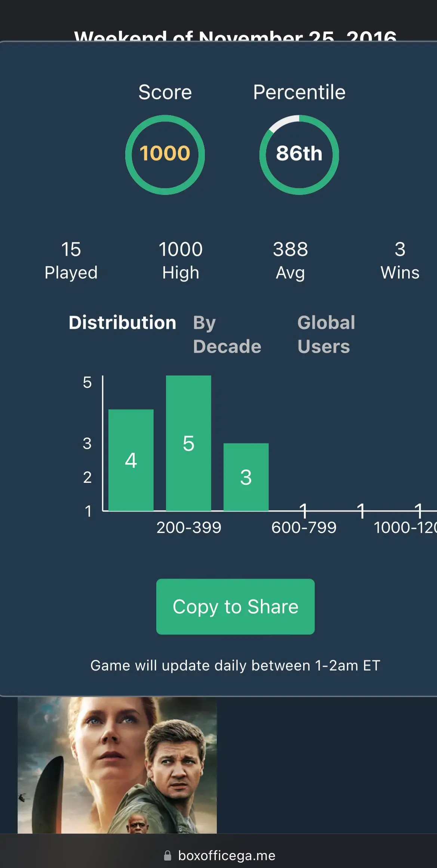Click the Score ring showing 1000

165,154
